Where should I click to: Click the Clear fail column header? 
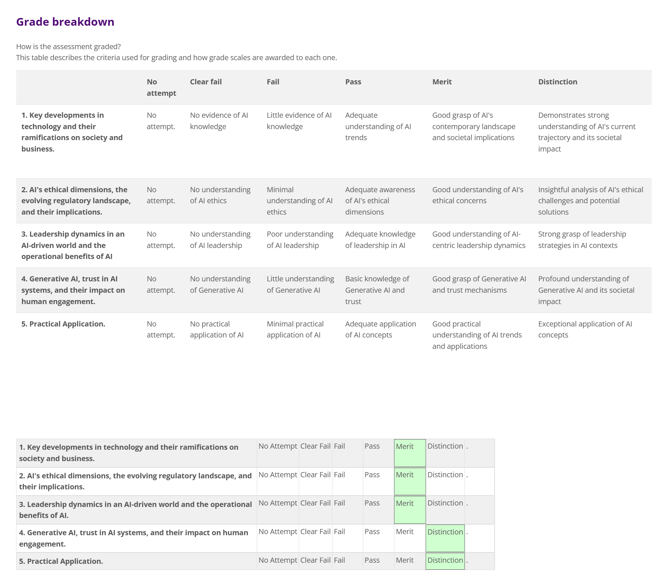pos(206,82)
